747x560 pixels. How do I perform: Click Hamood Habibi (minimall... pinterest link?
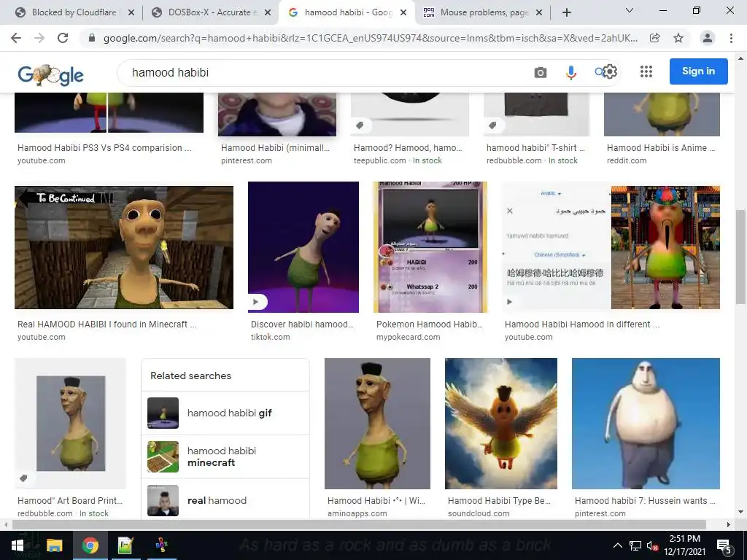(275, 147)
